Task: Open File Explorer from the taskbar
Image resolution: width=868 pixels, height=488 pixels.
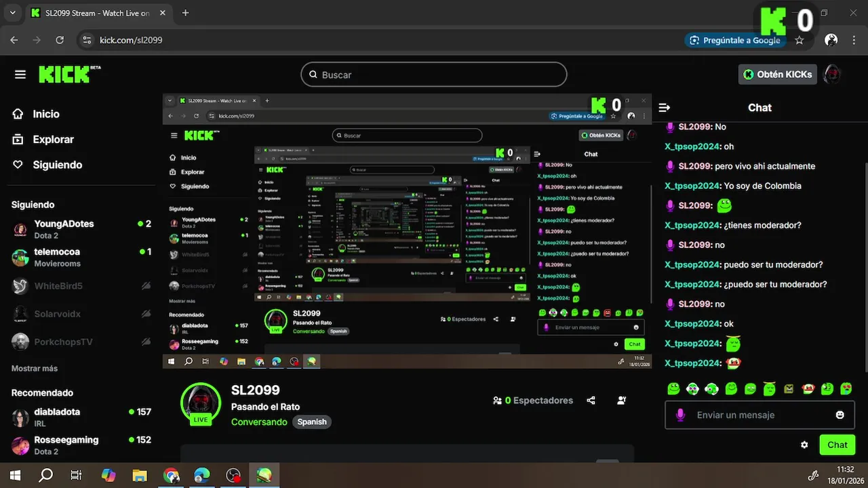Action: [140, 476]
